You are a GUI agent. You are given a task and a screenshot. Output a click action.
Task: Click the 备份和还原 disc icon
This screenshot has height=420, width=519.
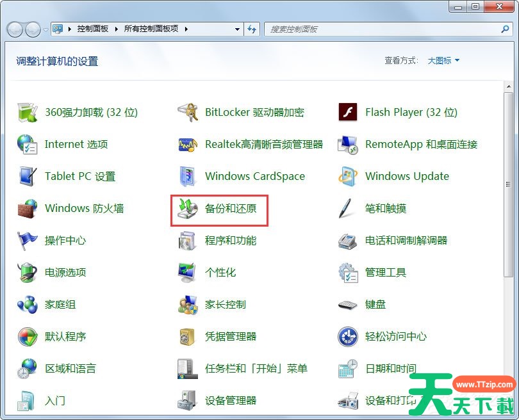187,208
